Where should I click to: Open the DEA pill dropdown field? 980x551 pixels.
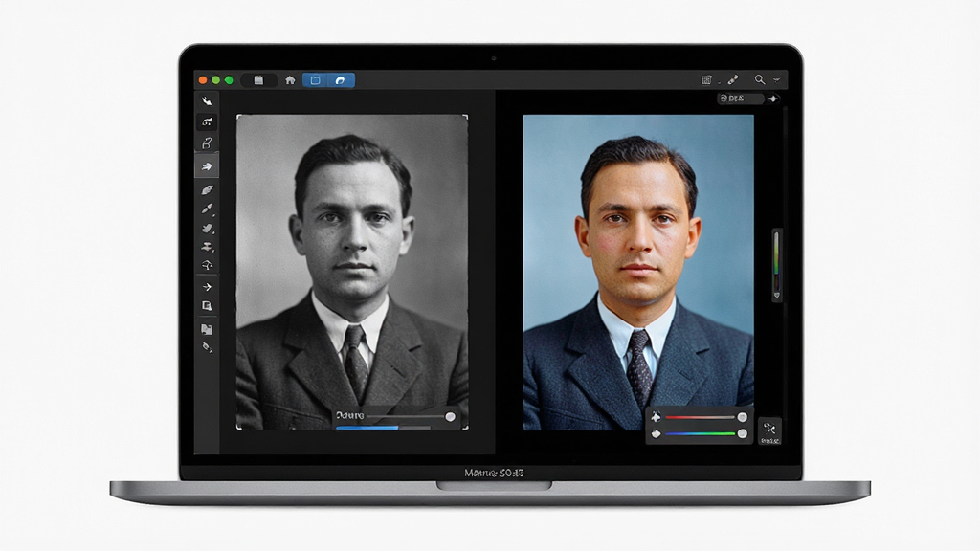tap(740, 99)
